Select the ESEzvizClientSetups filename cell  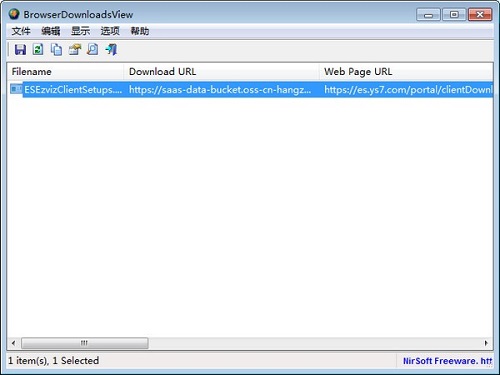(73, 89)
